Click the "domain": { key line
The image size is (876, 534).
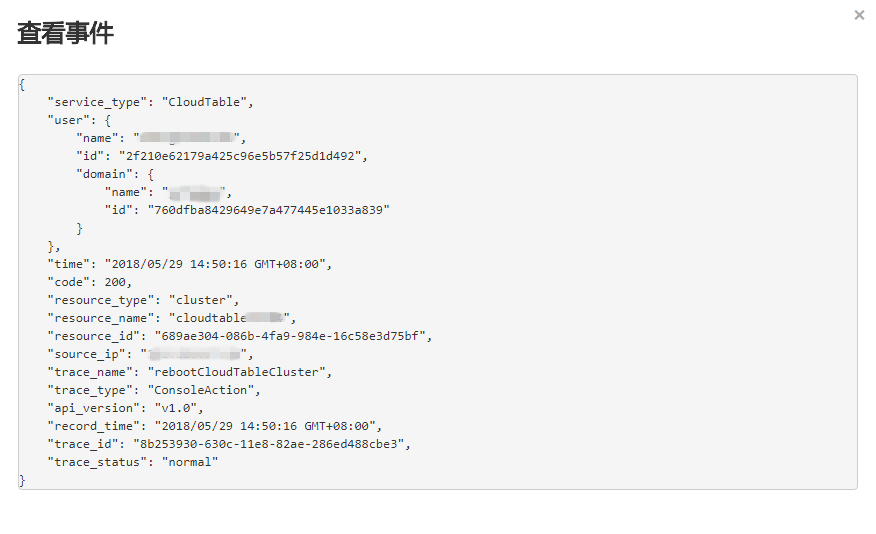[115, 174]
